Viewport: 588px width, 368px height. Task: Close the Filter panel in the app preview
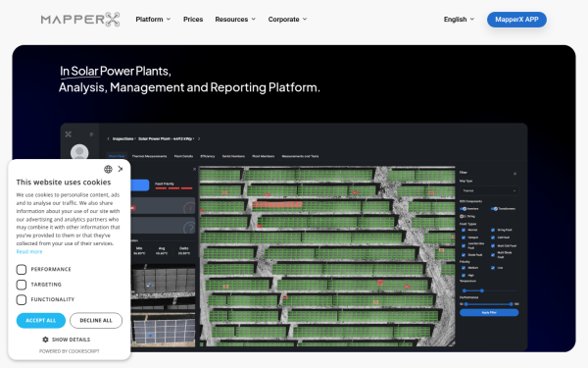click(514, 174)
